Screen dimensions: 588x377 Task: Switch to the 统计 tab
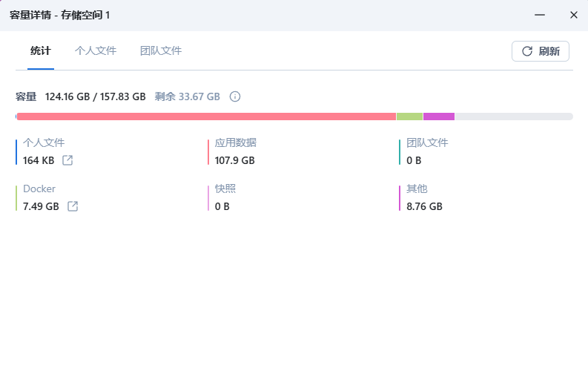pyautogui.click(x=41, y=51)
